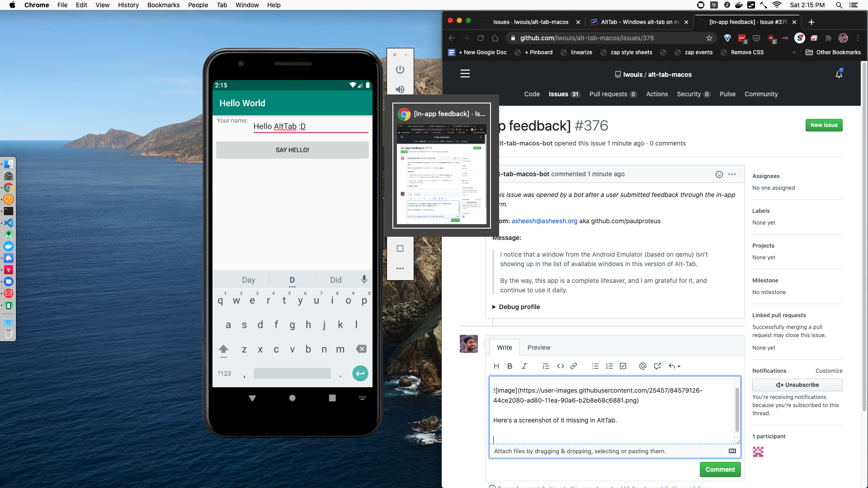Switch to the Preview tab
The height and width of the screenshot is (488, 868).
click(x=539, y=347)
